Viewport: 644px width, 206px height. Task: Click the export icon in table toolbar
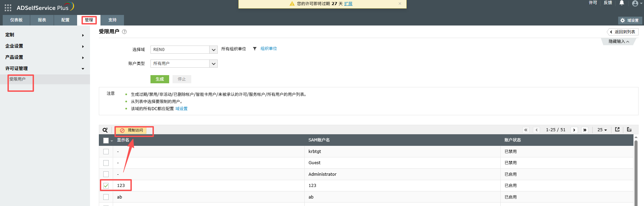tap(617, 130)
